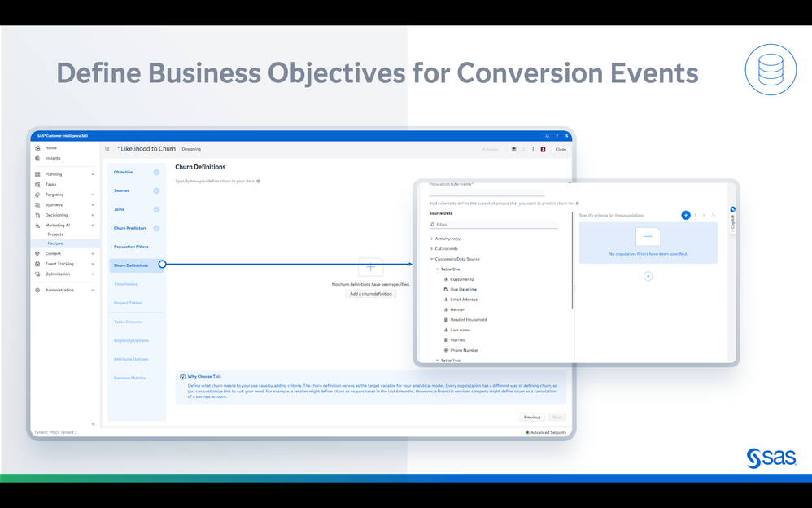
Task: Click the outlined plus circle below population filters
Action: [648, 276]
